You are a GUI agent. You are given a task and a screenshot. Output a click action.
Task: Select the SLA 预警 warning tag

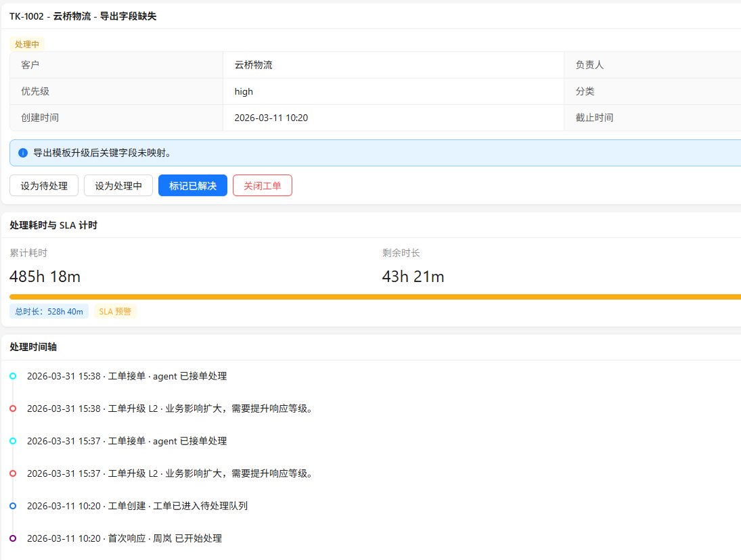[115, 312]
